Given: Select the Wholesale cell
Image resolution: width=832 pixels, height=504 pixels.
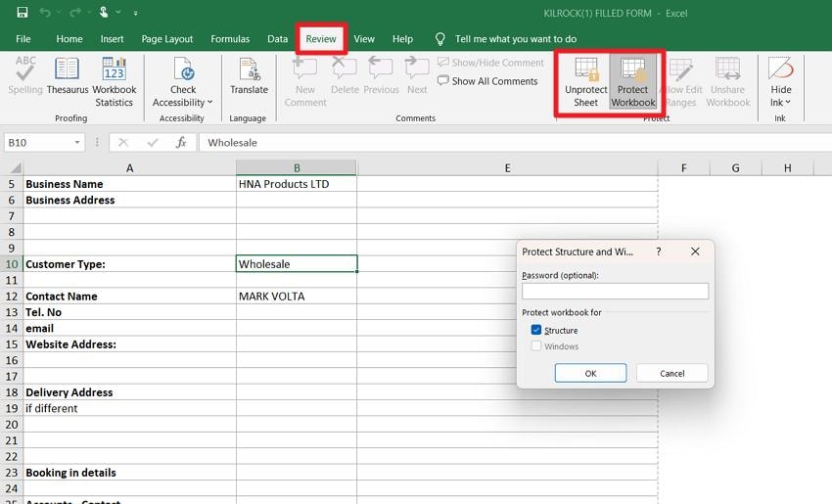Looking at the screenshot, I should click(297, 263).
